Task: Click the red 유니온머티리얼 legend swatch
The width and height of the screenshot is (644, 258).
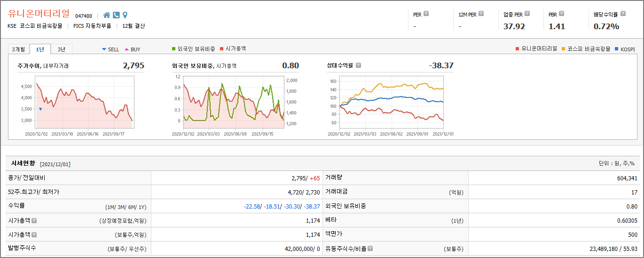Action: point(518,48)
